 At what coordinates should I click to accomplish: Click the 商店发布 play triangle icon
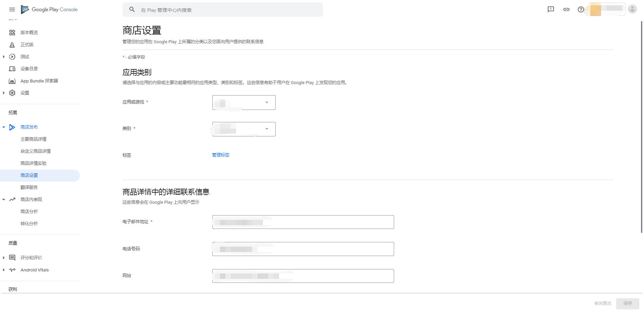12,127
